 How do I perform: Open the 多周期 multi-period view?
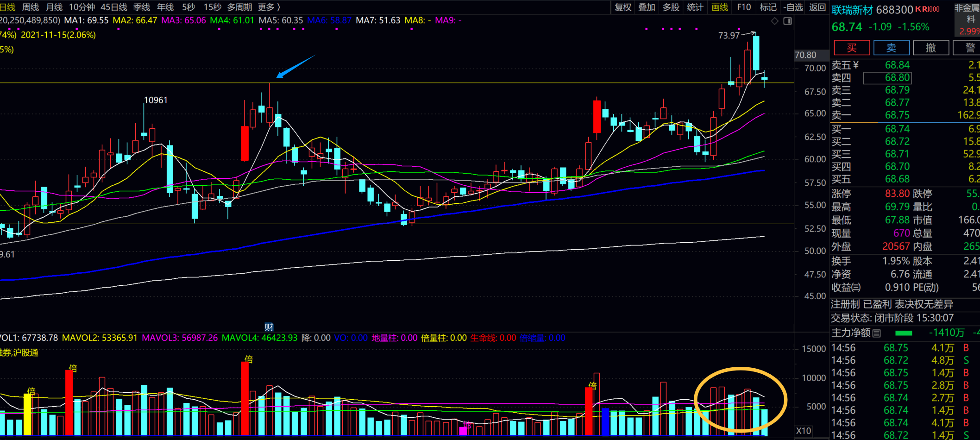pyautogui.click(x=239, y=7)
